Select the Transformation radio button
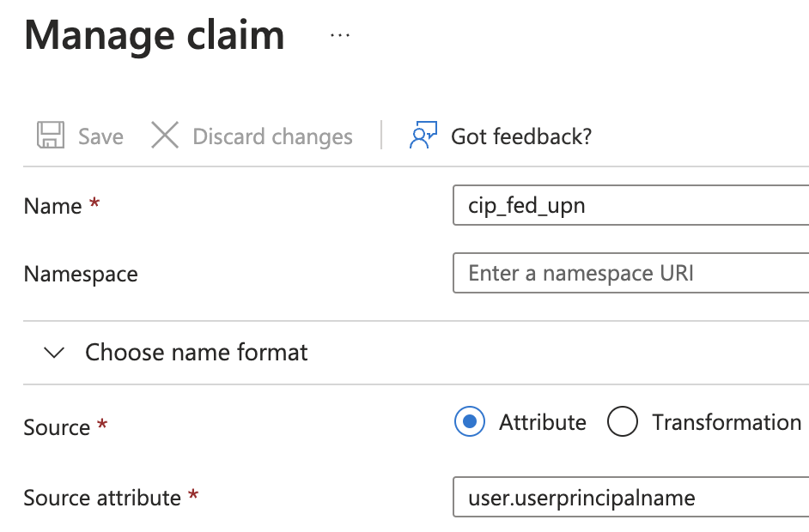This screenshot has width=809, height=532. click(623, 421)
